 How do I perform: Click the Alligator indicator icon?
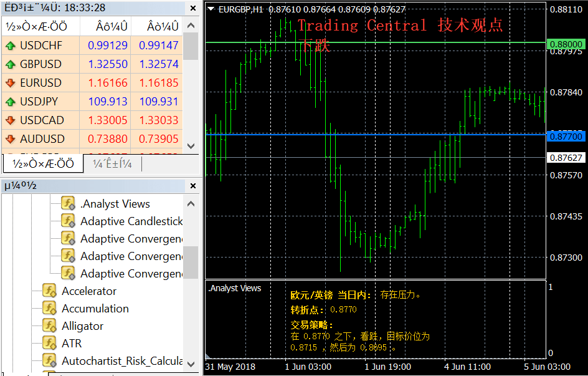click(x=49, y=325)
